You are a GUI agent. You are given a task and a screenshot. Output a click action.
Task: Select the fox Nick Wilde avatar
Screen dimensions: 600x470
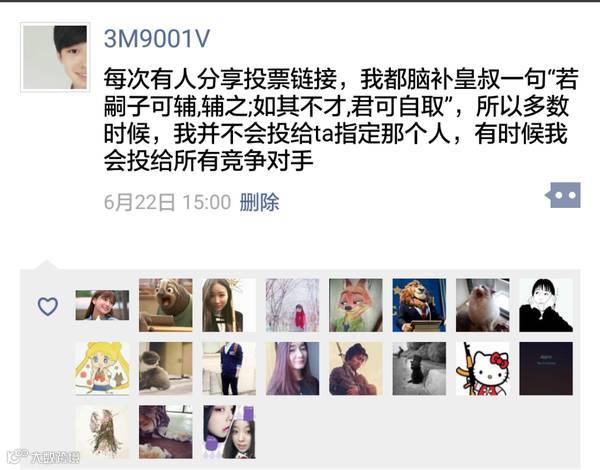pyautogui.click(x=356, y=305)
